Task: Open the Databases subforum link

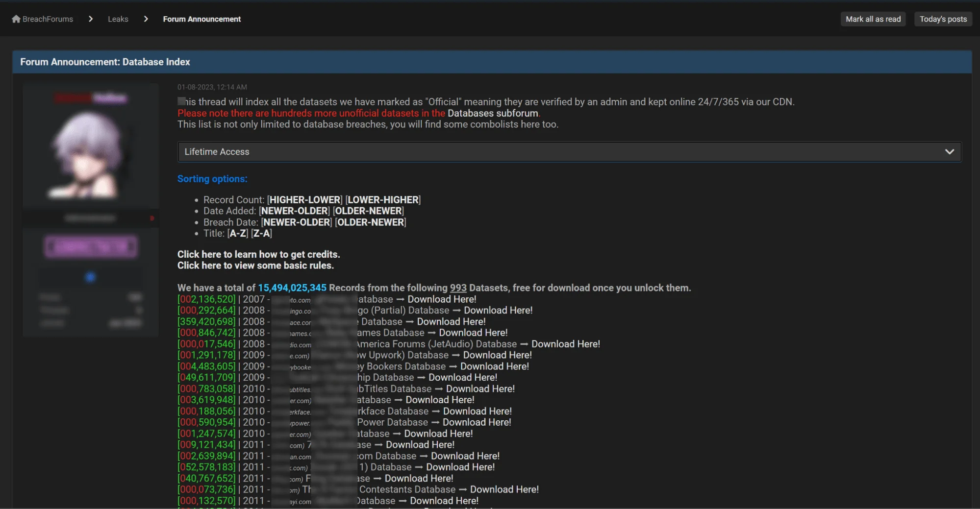Action: click(x=493, y=113)
